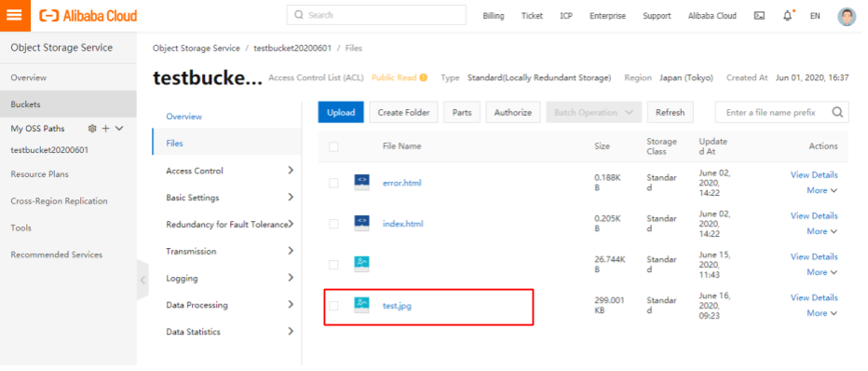868x371 pixels.
Task: Click the Authorize button
Action: click(512, 113)
